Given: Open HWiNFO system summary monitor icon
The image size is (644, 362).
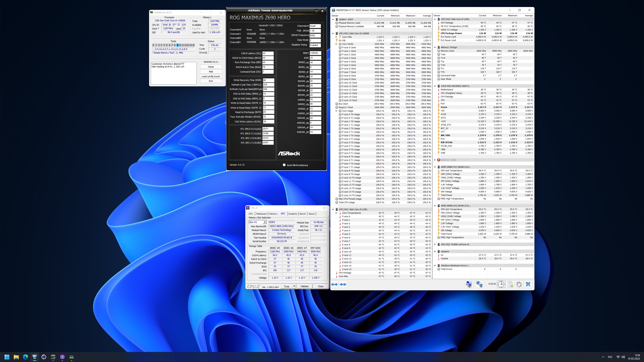Looking at the screenshot, I should pos(469,284).
